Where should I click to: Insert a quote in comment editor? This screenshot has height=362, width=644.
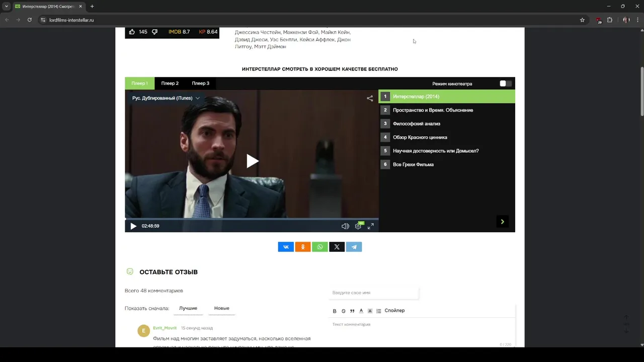(352, 311)
